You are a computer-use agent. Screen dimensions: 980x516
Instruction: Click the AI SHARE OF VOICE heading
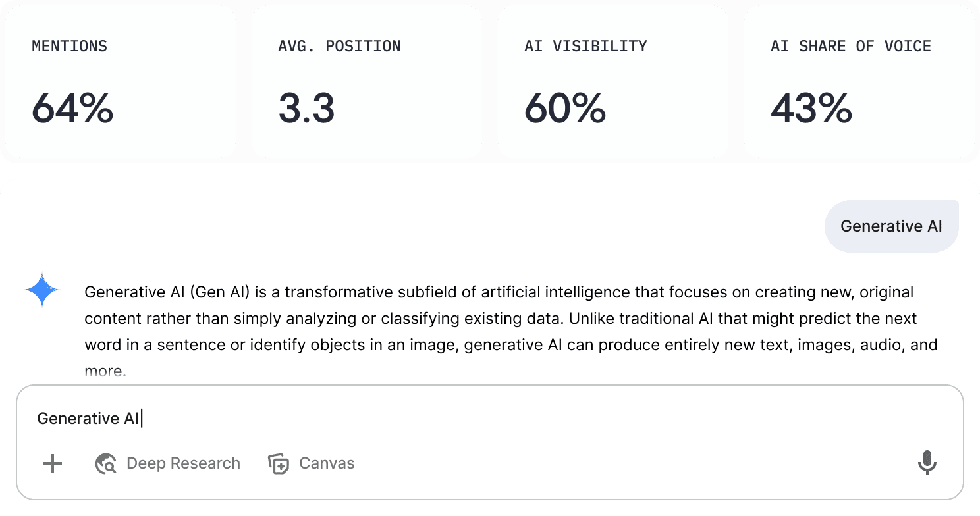[850, 47]
